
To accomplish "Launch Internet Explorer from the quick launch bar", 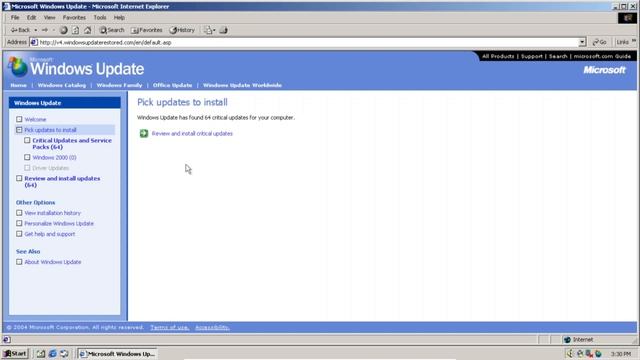I will 53,354.
